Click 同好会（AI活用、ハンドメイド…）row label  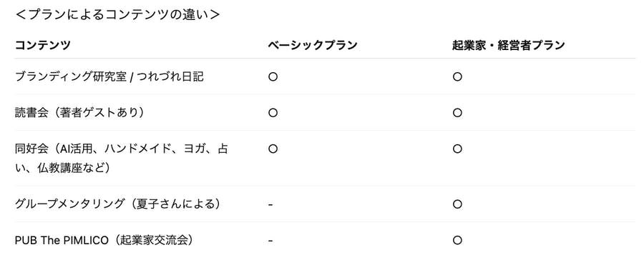pos(122,158)
